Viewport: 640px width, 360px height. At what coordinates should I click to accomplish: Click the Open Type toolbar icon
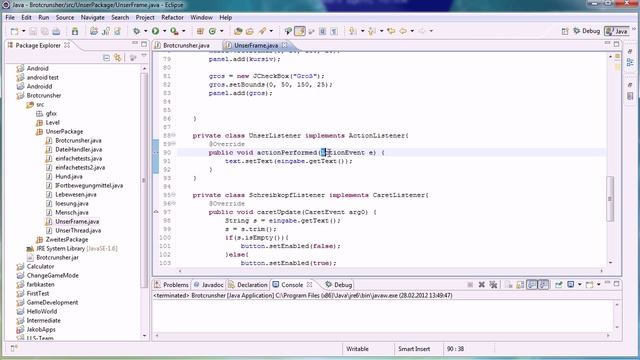click(238, 31)
